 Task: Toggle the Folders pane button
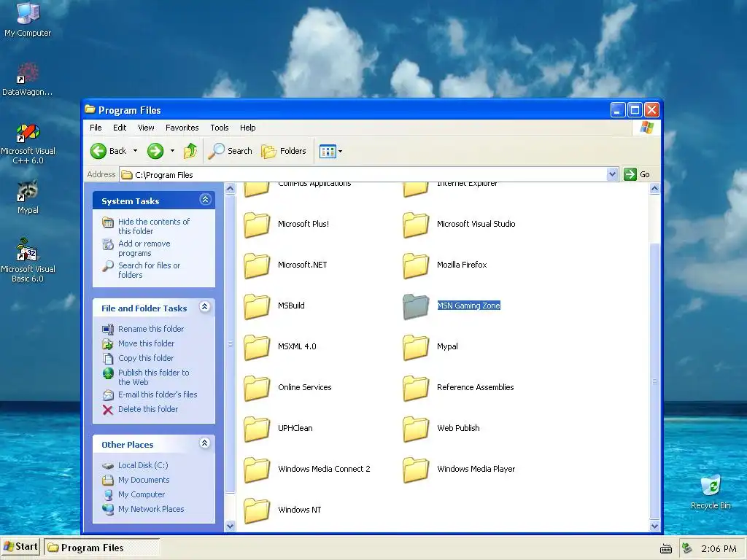point(283,151)
